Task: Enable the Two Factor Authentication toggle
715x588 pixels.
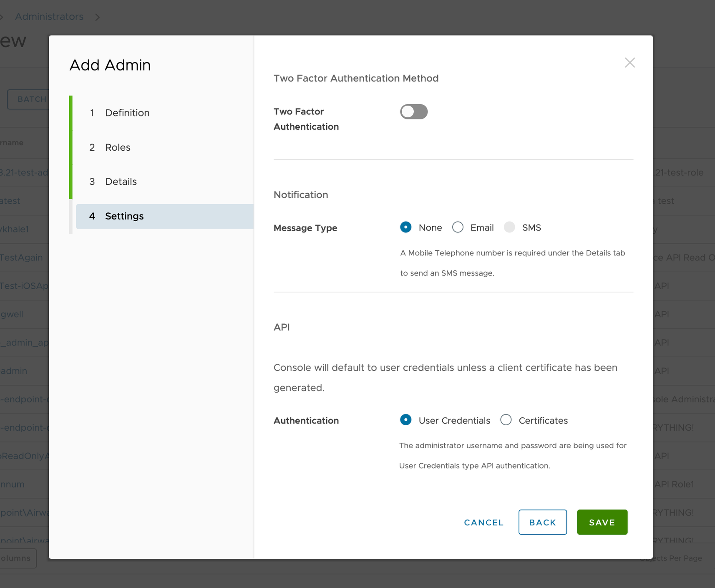Action: point(414,111)
